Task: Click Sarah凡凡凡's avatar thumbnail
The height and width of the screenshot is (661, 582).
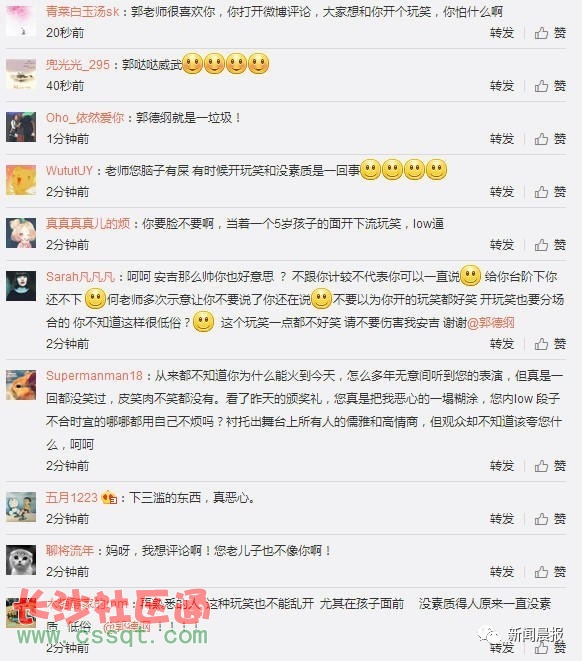Action: [21, 286]
